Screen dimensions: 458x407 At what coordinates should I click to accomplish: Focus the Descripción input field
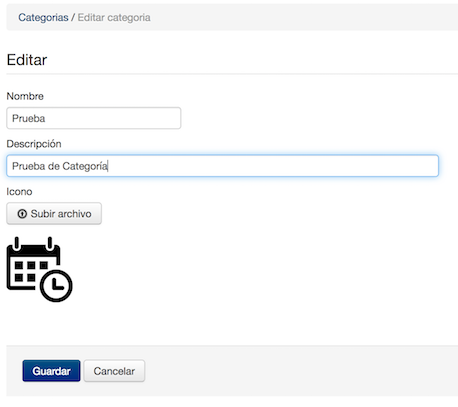[x=222, y=166]
